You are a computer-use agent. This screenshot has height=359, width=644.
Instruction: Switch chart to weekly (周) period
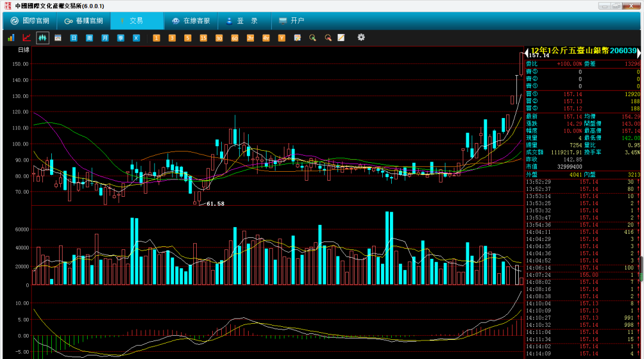pos(89,38)
